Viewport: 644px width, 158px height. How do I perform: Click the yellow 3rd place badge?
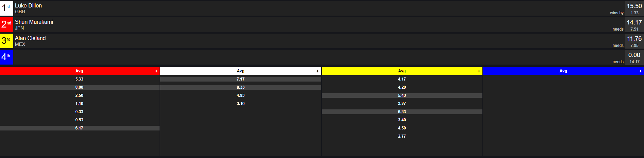[6, 41]
